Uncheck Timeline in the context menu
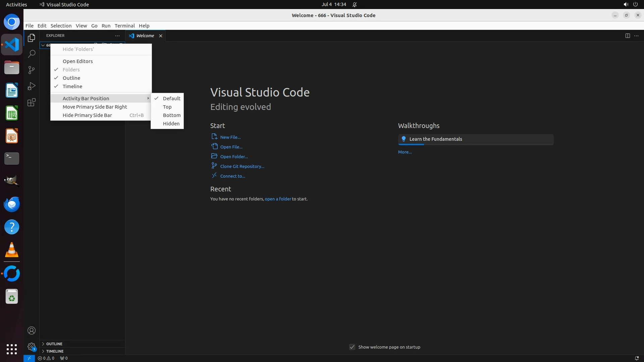The image size is (644, 362). click(72, 86)
